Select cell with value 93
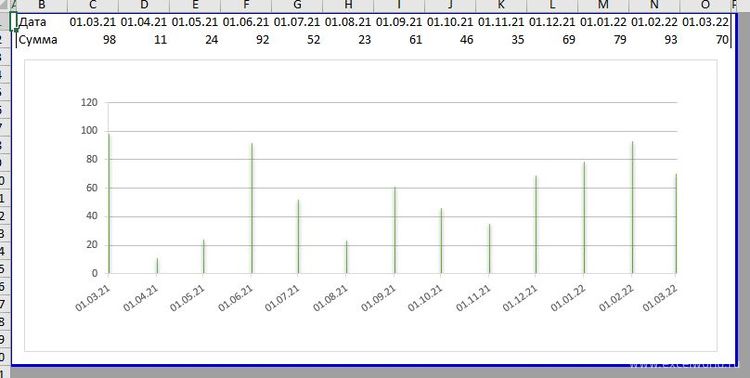This screenshot has width=750, height=378. [654, 39]
